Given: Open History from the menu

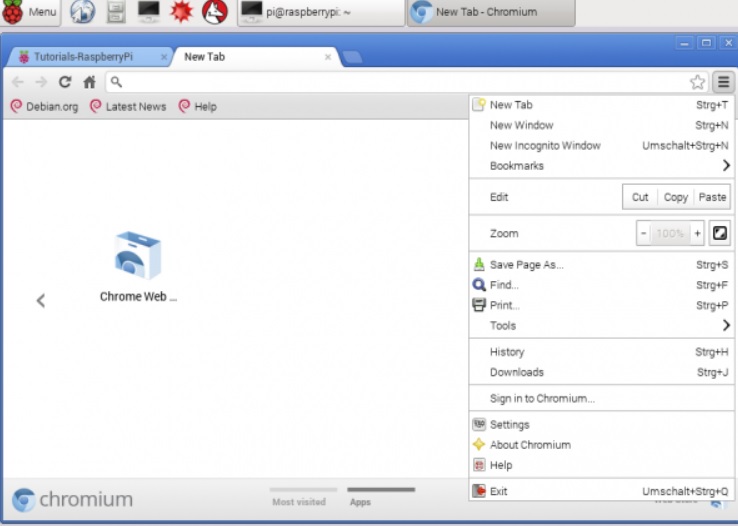Looking at the screenshot, I should (601, 352).
